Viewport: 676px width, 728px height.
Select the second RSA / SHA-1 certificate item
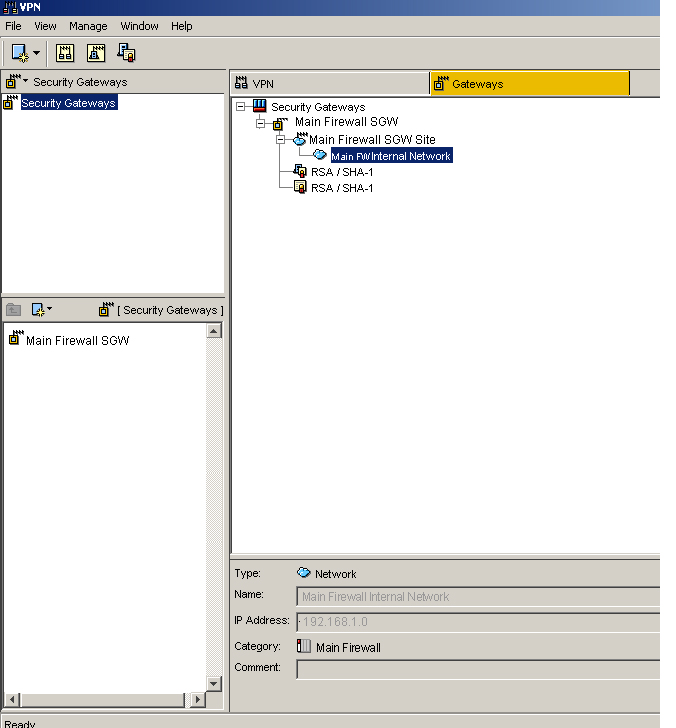pos(341,188)
